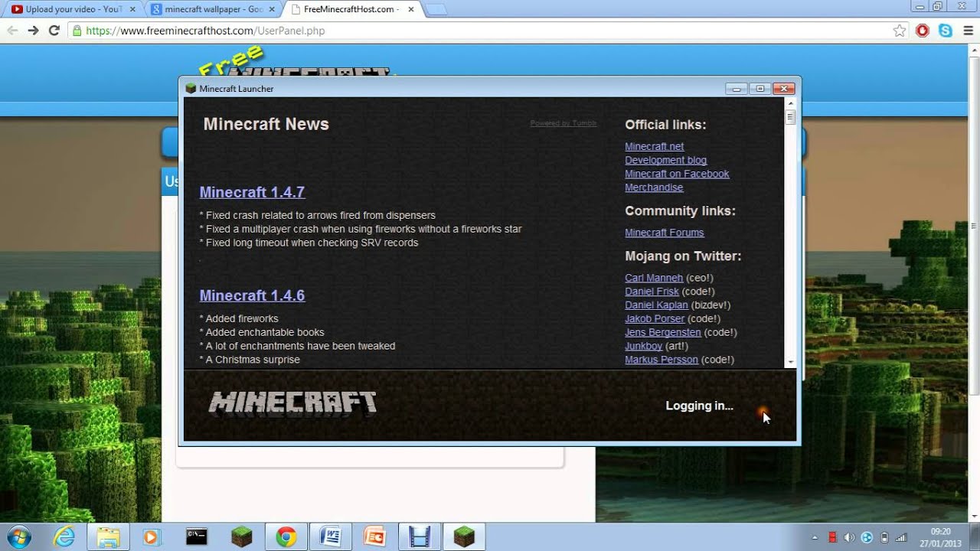Open the Development blog link
The image size is (980, 551).
click(665, 160)
